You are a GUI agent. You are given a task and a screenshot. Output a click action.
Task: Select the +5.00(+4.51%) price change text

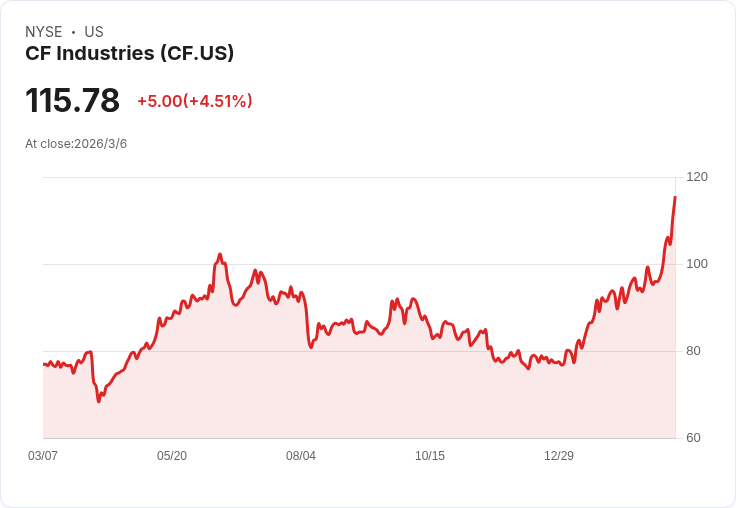click(x=194, y=101)
